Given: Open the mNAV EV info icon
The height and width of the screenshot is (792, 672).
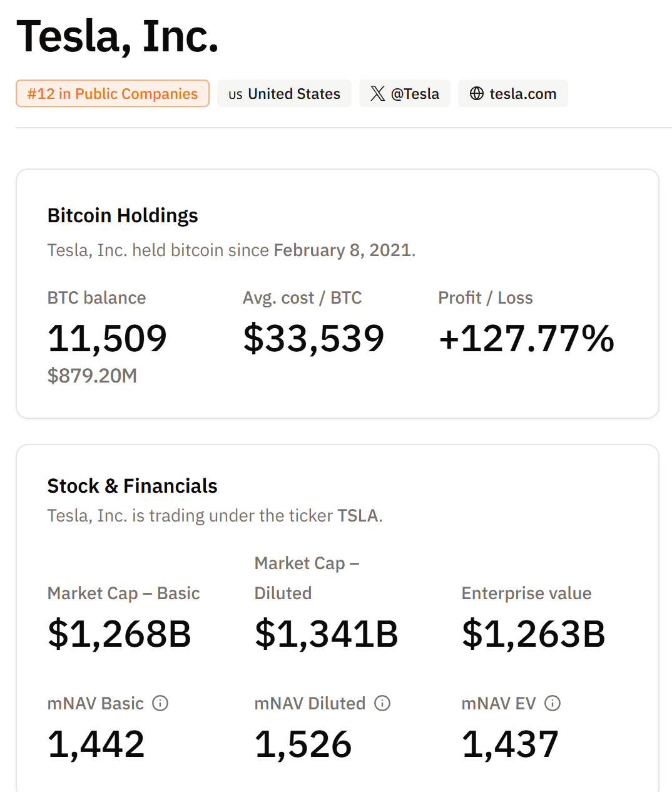Looking at the screenshot, I should pos(552,704).
